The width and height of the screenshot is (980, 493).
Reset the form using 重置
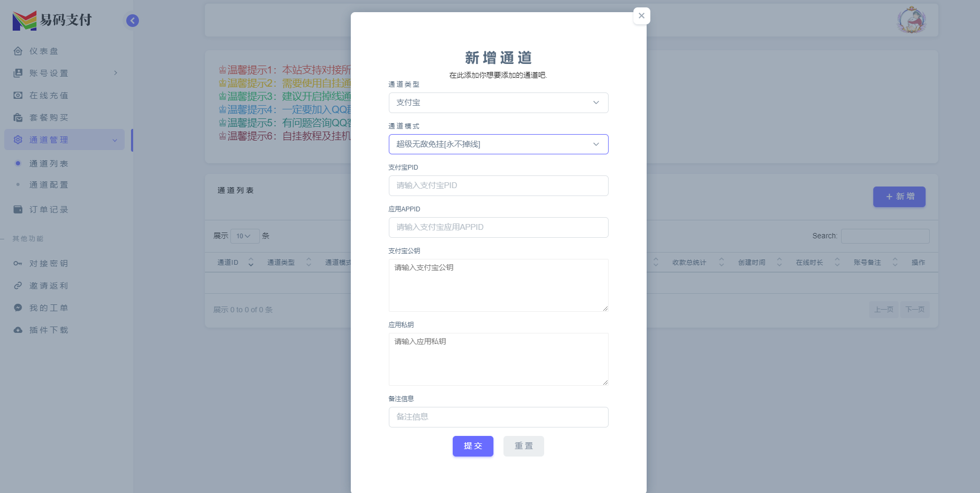[523, 446]
